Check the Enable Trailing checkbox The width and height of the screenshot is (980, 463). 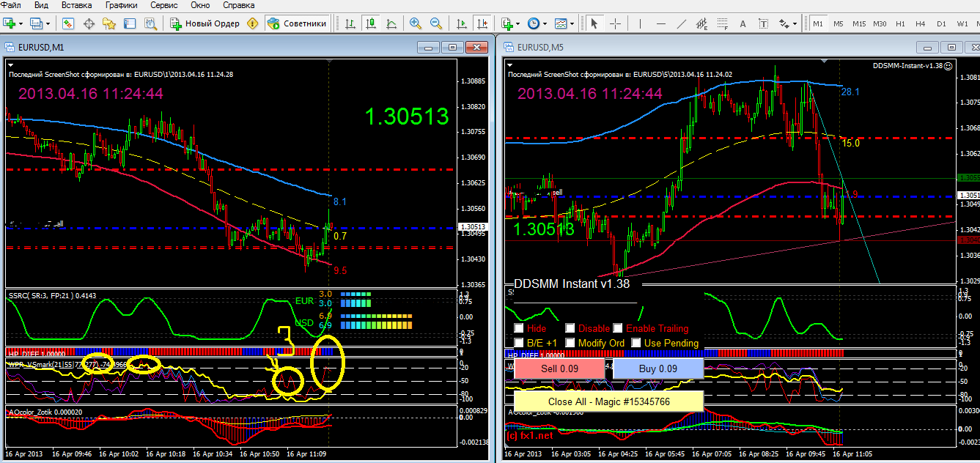618,328
